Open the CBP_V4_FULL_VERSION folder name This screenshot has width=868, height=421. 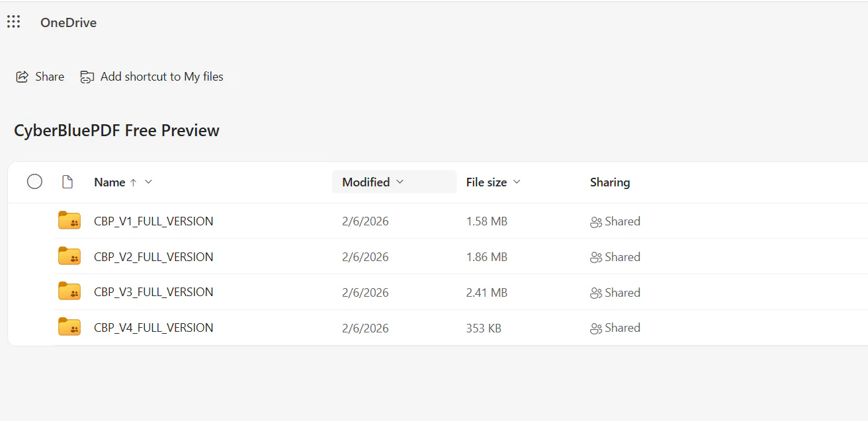(153, 328)
